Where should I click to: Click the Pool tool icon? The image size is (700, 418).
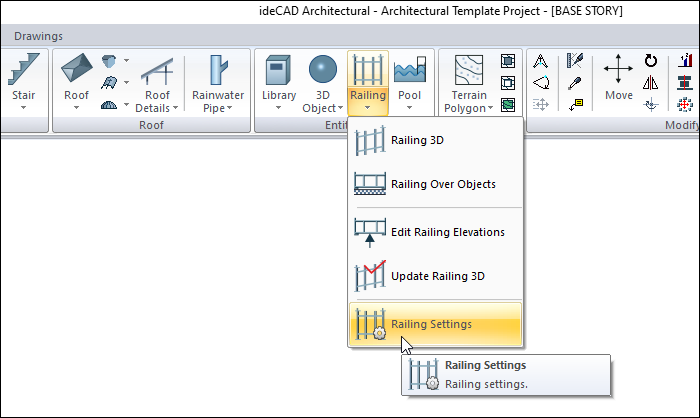pyautogui.click(x=409, y=71)
